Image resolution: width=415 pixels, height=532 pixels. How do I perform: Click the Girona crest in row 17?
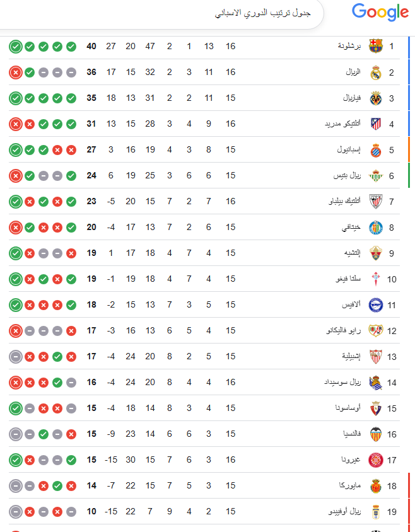(x=375, y=460)
